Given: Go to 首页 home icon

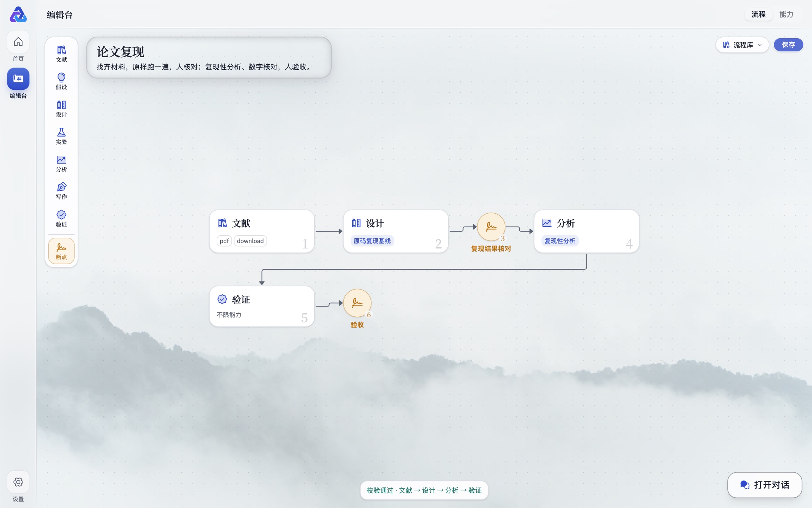Looking at the screenshot, I should pyautogui.click(x=18, y=42).
